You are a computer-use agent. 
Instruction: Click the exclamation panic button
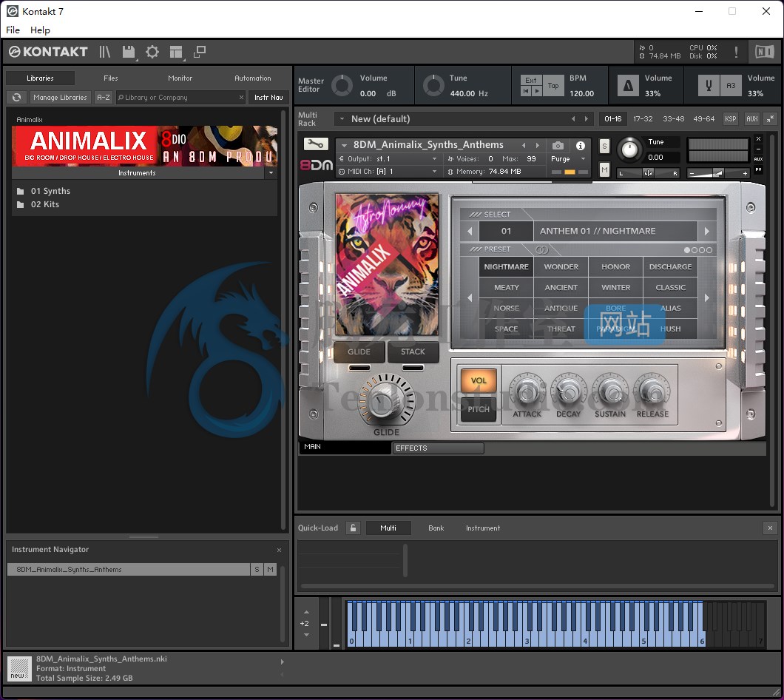tap(736, 52)
